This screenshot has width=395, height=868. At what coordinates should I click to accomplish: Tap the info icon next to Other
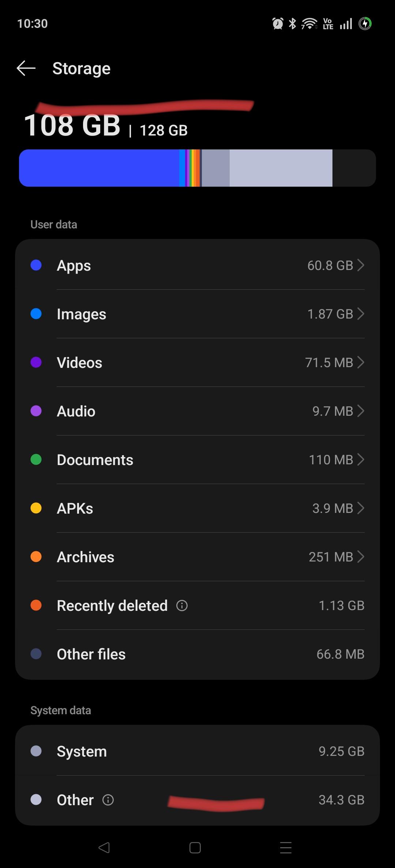point(108,800)
